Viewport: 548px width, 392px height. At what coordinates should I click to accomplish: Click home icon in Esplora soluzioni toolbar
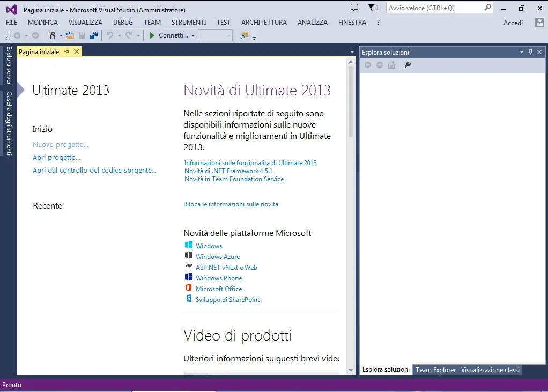pos(391,65)
